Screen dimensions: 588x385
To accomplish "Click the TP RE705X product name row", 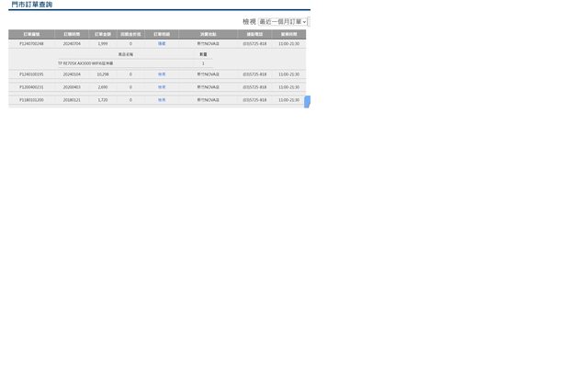I will tap(85, 63).
